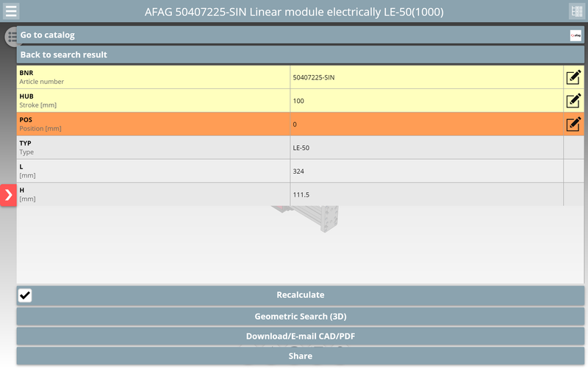Viewport: 588px width, 368px height.
Task: Go back to search result
Action: coord(301,54)
